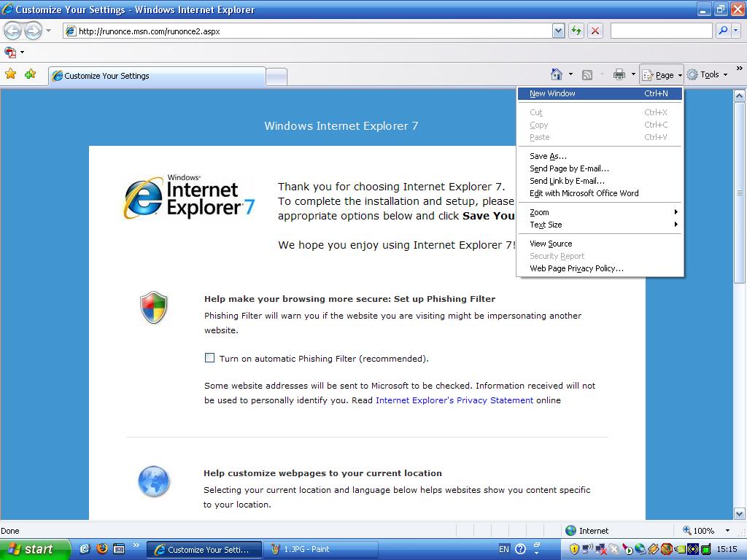Image resolution: width=747 pixels, height=560 pixels.
Task: Open a new blank tab
Action: [x=276, y=77]
